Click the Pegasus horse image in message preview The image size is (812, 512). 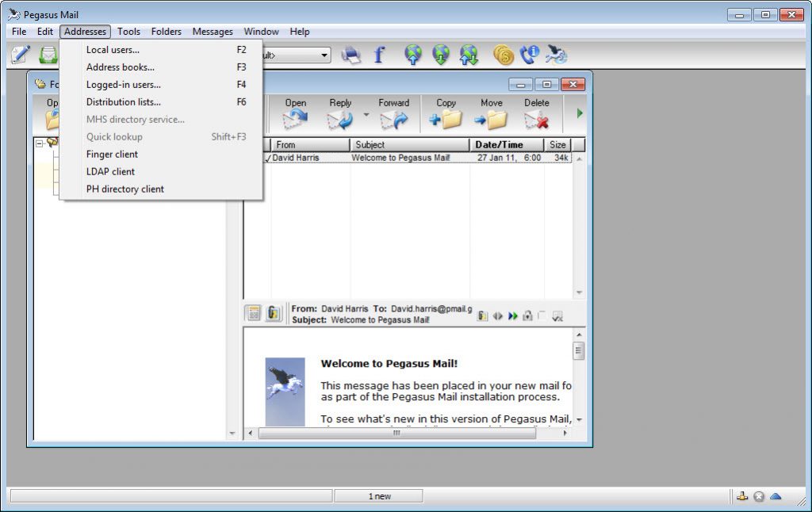coord(285,392)
